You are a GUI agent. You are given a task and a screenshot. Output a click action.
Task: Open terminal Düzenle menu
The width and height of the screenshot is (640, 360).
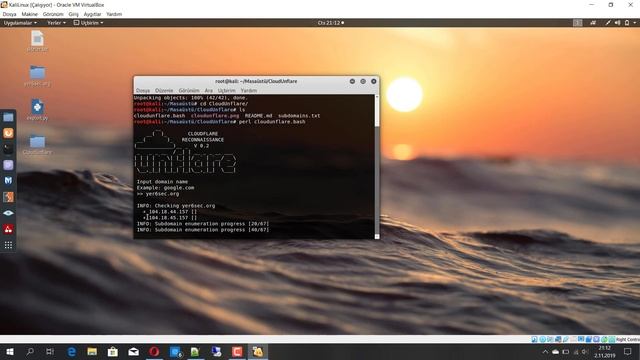[x=164, y=90]
